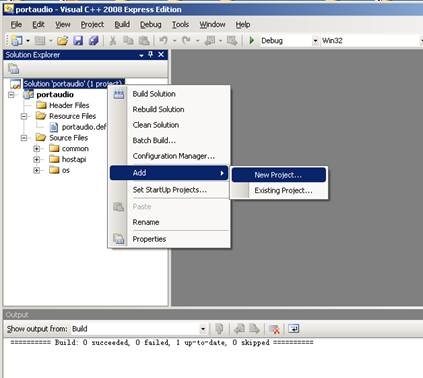The height and width of the screenshot is (378, 423).
Task: Collapse the Resource Files folder
Action: [x=24, y=116]
